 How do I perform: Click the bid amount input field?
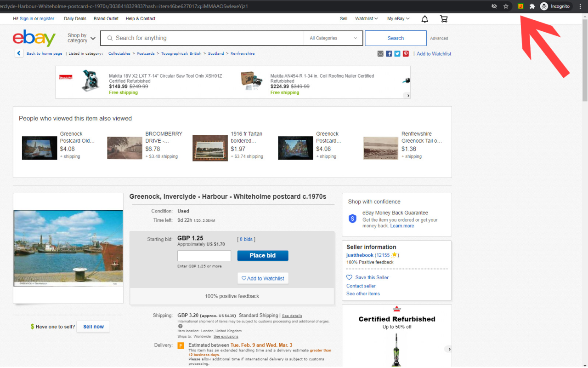point(204,256)
